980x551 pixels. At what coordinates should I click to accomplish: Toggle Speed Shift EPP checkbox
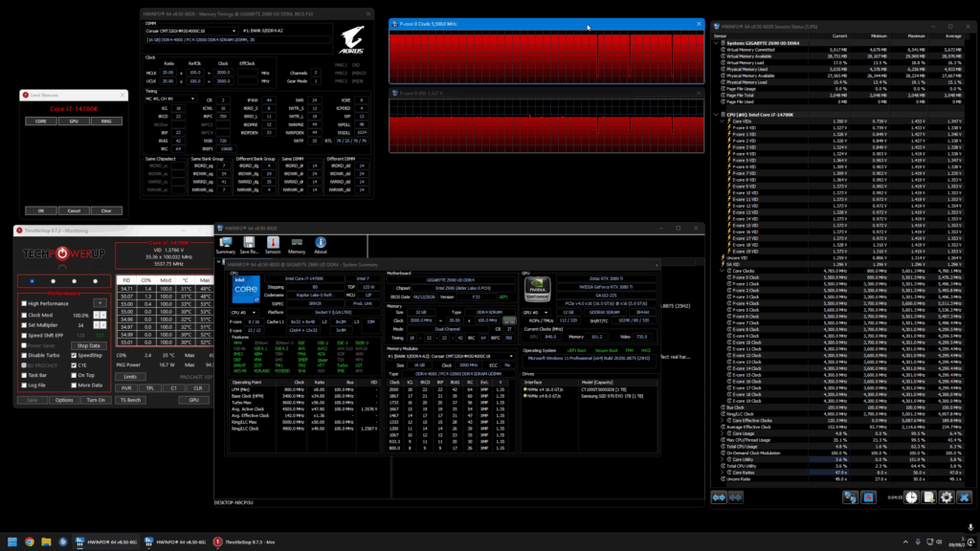24,336
